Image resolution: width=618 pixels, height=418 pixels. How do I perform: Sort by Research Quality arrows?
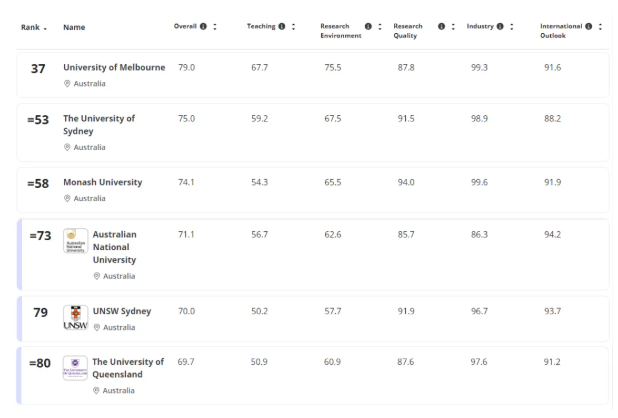tap(453, 26)
